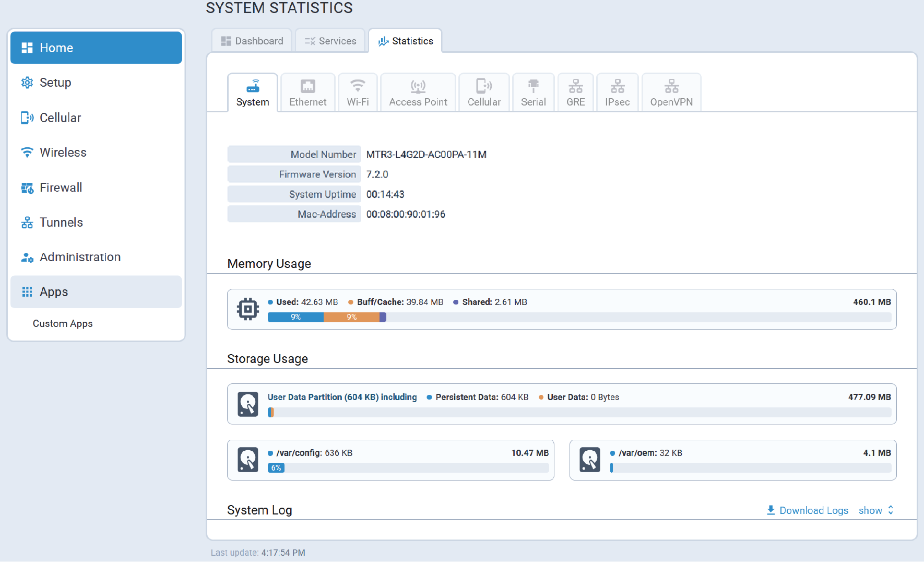Switch to the Serial statistics icon
Viewport: 924px width, 562px height.
coord(533,86)
